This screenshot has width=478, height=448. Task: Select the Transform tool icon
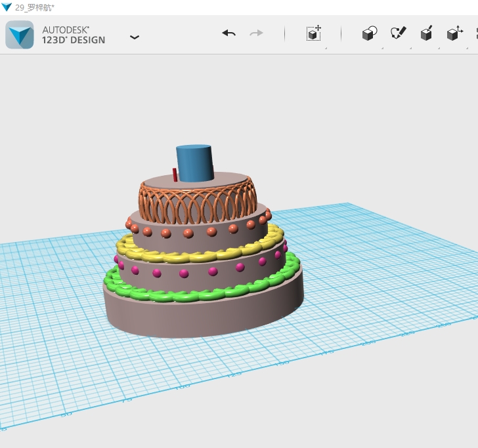314,33
